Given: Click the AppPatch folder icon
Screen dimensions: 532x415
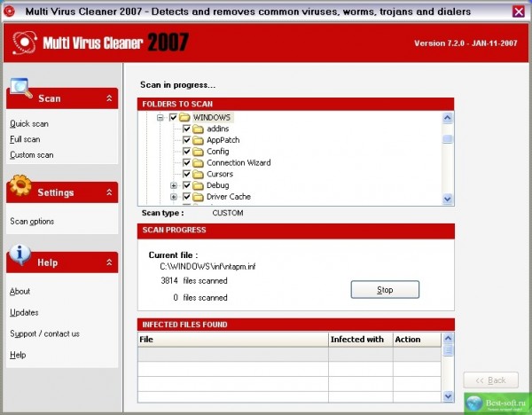Looking at the screenshot, I should [198, 140].
